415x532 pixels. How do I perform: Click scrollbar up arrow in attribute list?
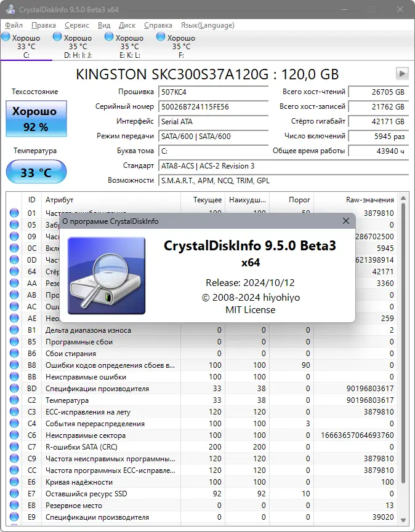[x=403, y=198]
